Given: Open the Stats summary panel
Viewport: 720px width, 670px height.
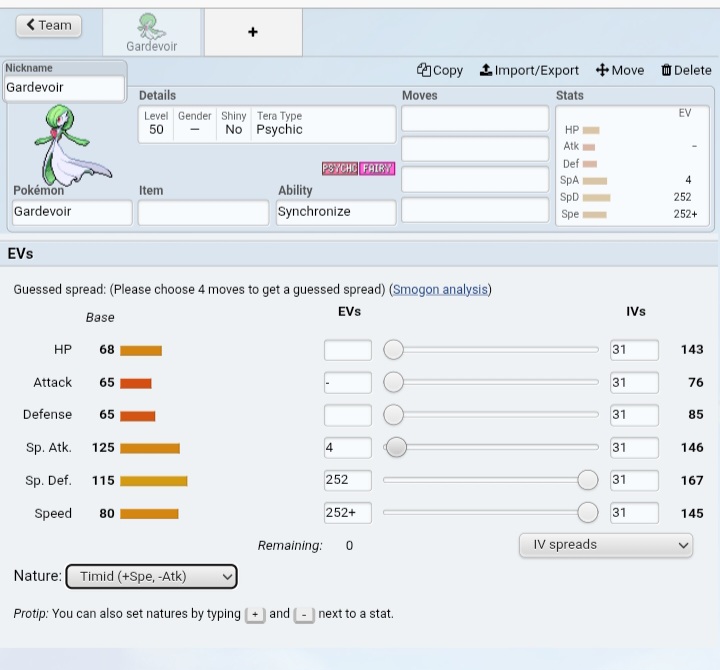Looking at the screenshot, I should pos(632,166).
